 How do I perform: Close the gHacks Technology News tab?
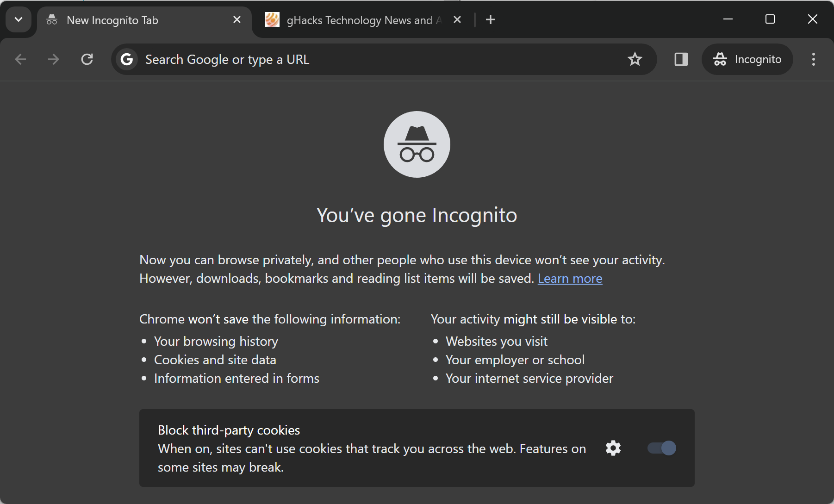(457, 19)
